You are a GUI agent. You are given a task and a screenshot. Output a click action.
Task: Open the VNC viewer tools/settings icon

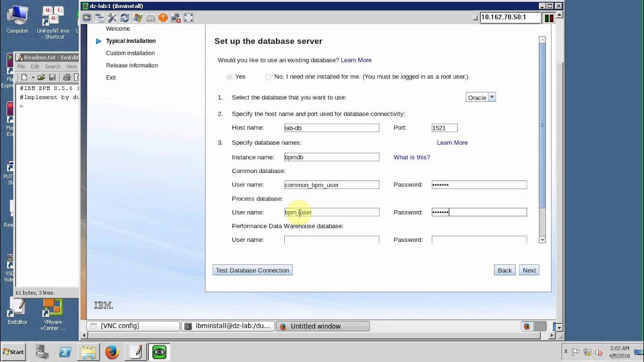coord(112,18)
